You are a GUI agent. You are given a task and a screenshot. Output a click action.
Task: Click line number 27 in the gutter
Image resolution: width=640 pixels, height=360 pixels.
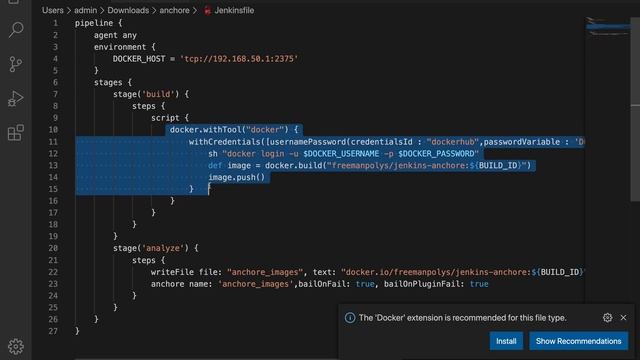[x=53, y=331]
